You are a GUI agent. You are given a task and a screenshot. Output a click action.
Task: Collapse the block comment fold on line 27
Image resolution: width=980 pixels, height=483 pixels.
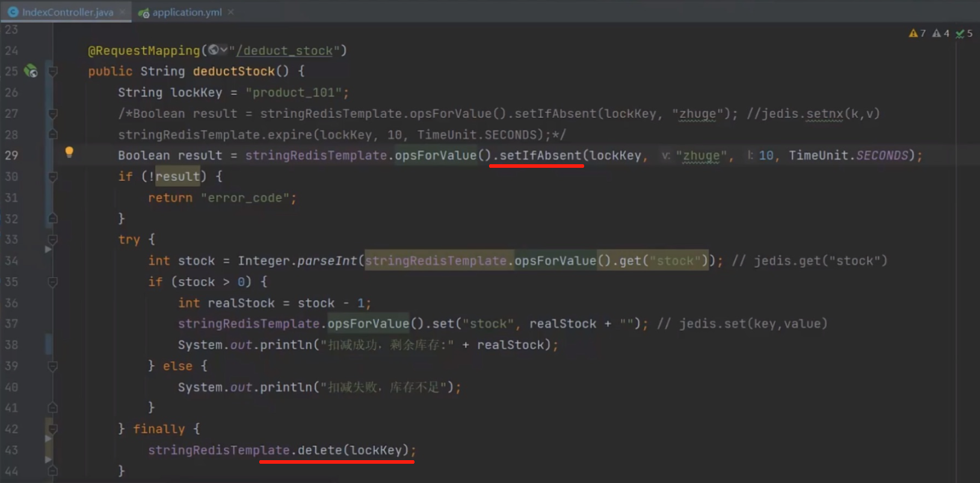[x=53, y=114]
